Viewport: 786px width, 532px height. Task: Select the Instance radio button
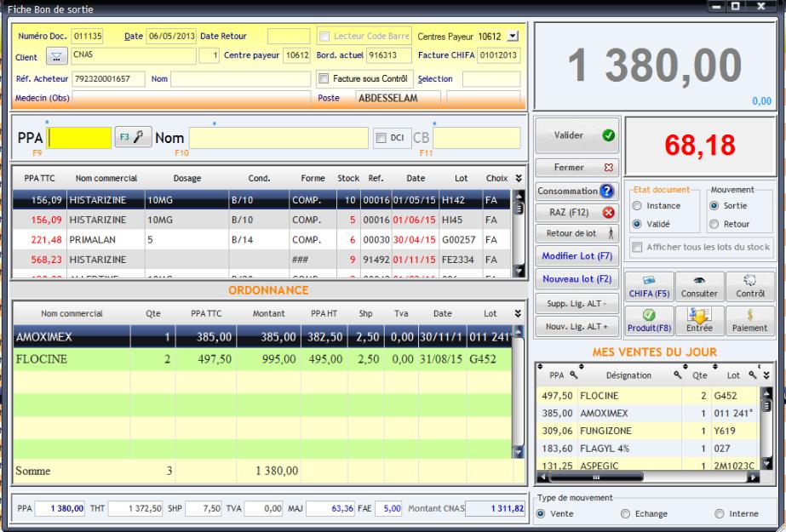636,204
